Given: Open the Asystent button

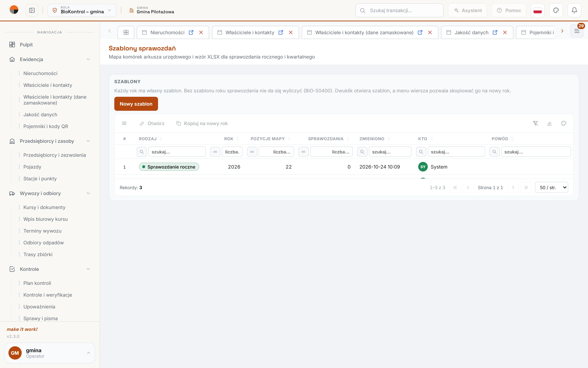Looking at the screenshot, I should (467, 10).
